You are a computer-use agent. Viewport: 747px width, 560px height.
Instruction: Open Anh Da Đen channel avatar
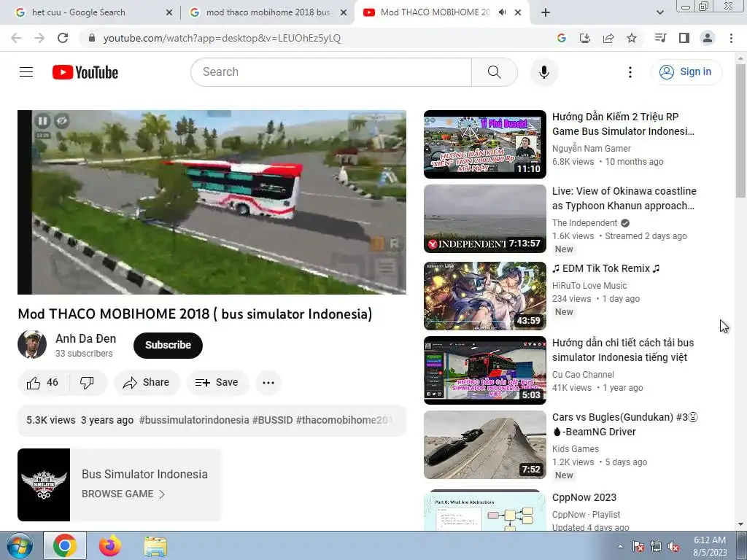tap(32, 344)
